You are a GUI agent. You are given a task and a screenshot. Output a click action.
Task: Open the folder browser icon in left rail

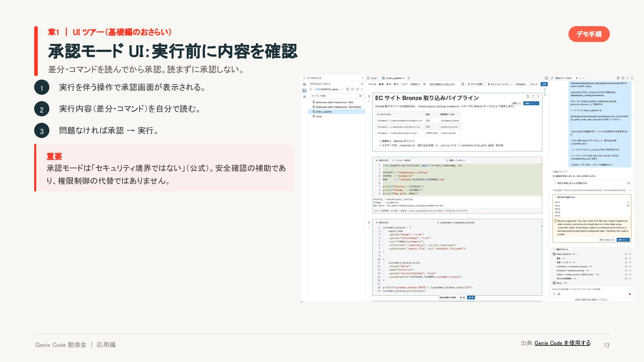pyautogui.click(x=304, y=90)
